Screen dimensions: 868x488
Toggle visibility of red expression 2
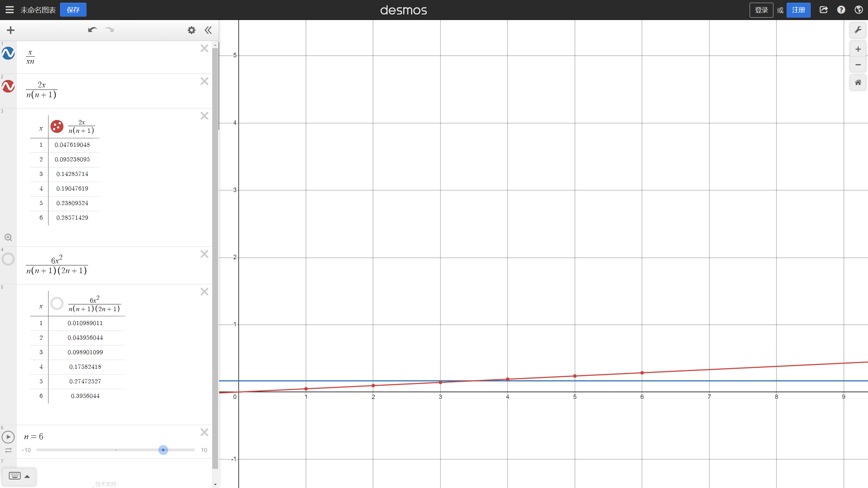(x=8, y=86)
